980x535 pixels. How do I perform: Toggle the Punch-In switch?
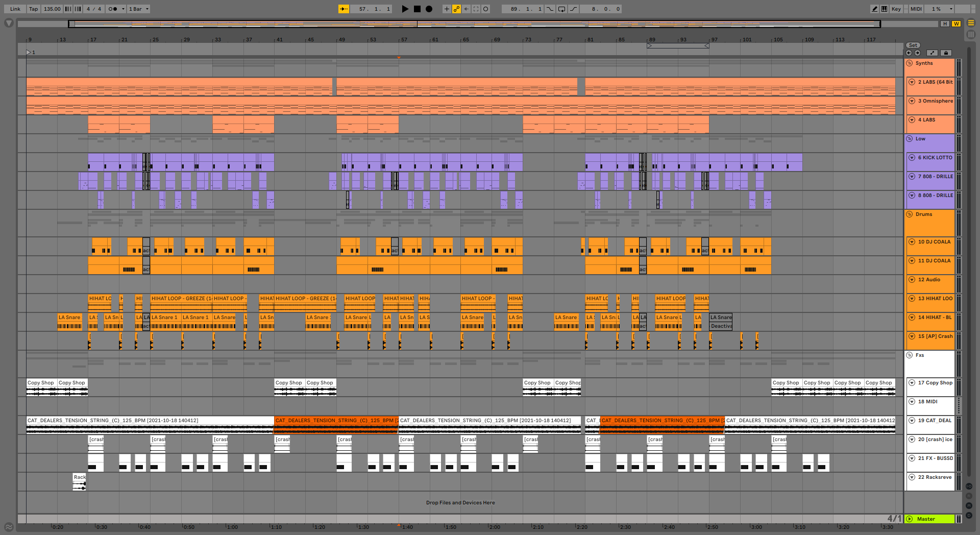[550, 9]
